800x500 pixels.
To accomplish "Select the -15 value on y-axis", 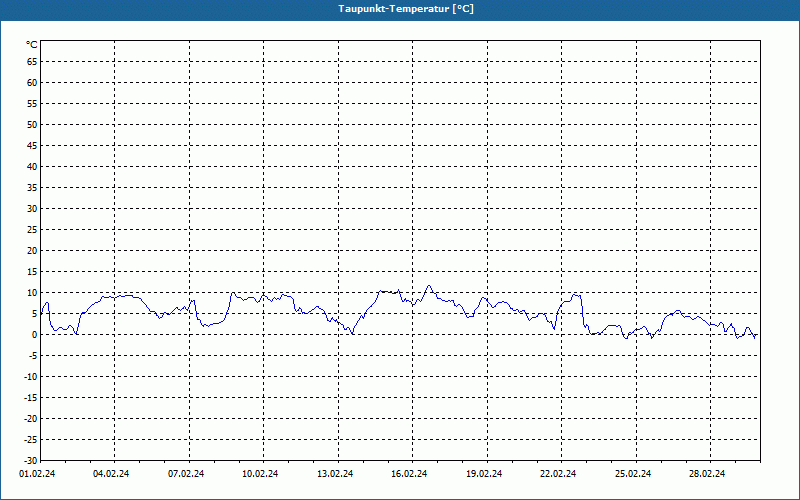I will (31, 397).
